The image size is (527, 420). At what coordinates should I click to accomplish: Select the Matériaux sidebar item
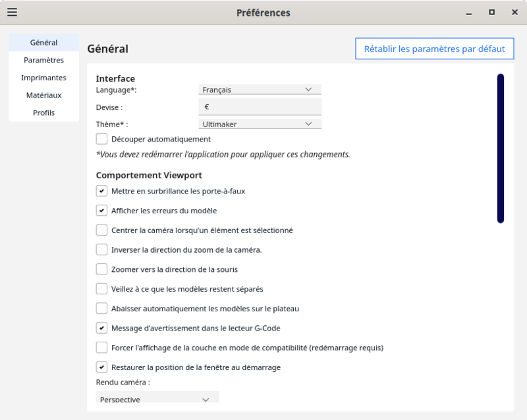click(x=43, y=95)
